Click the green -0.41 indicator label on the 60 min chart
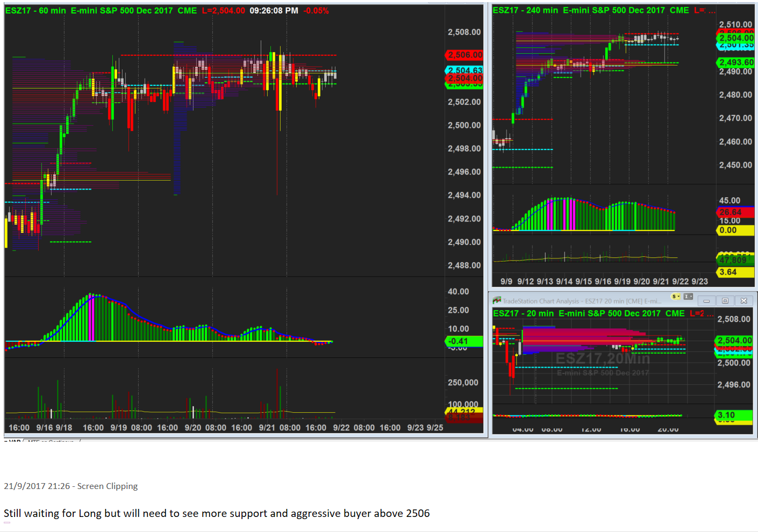 (x=464, y=341)
